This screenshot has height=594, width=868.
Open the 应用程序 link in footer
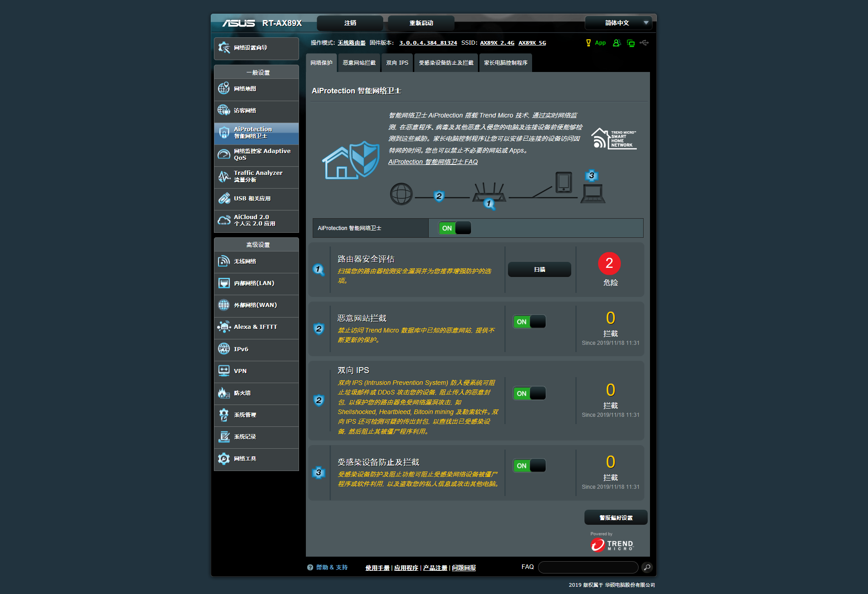(406, 568)
